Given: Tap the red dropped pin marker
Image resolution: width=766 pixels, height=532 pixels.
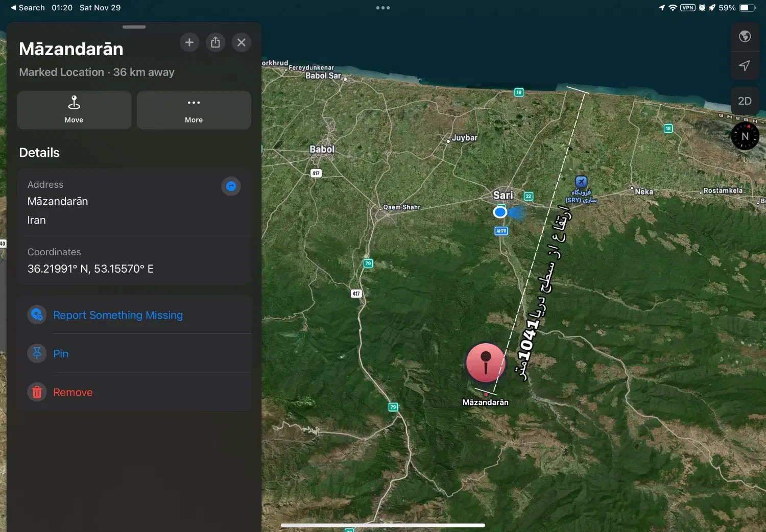Looking at the screenshot, I should point(486,363).
